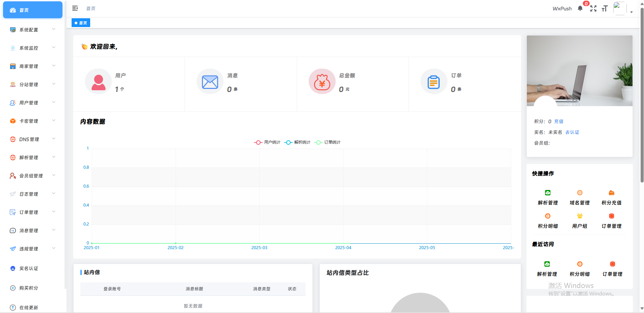Open 积分充值 shortcut in 快捷操作

tap(612, 198)
